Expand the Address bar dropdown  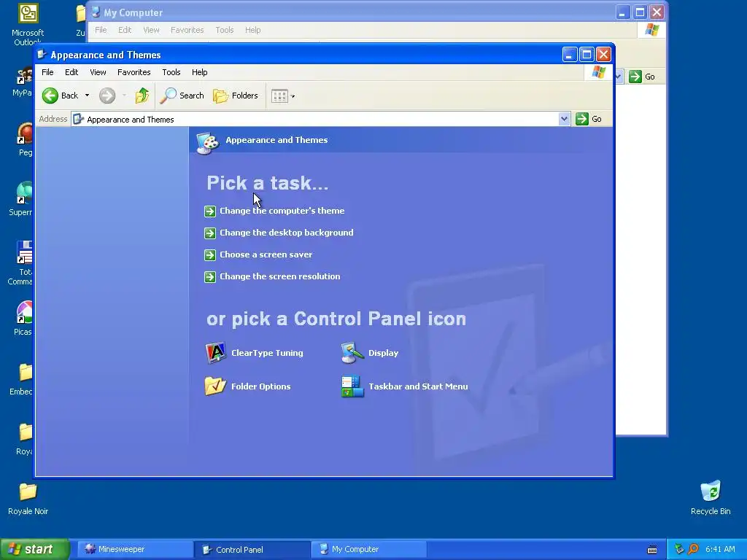tap(564, 119)
